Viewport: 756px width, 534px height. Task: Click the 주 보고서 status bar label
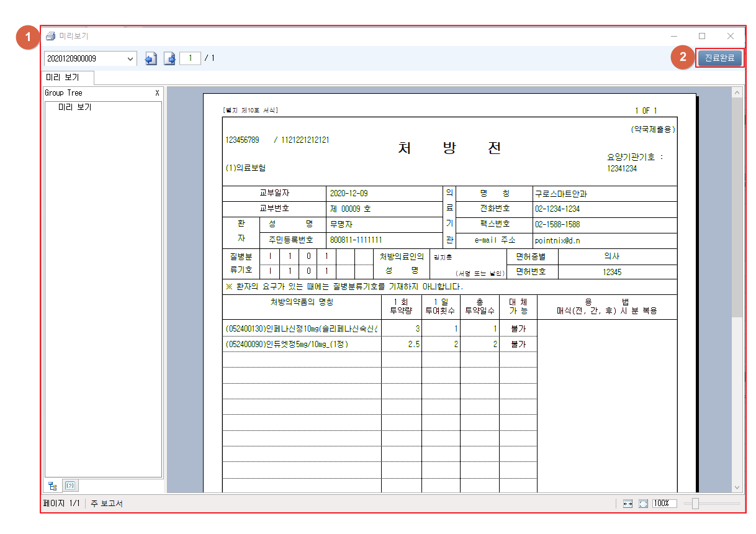(107, 504)
